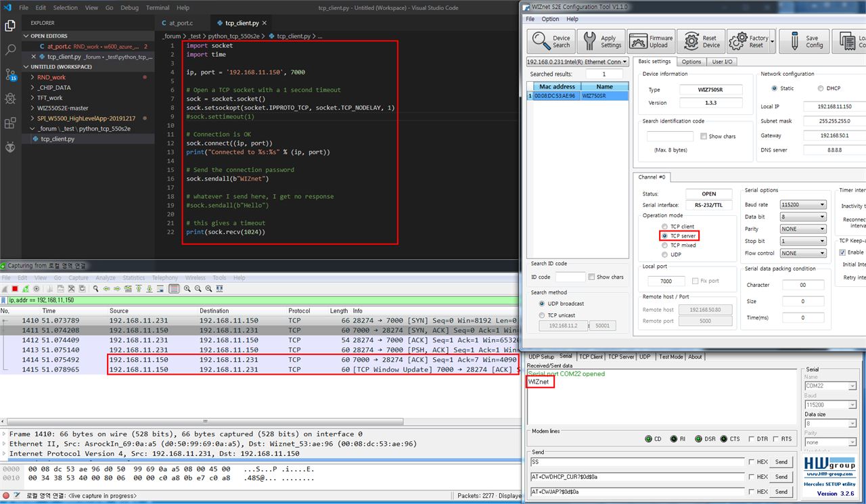The height and width of the screenshot is (504, 866).
Task: Switch to the Options tab in WIZnet tool
Action: pos(691,62)
